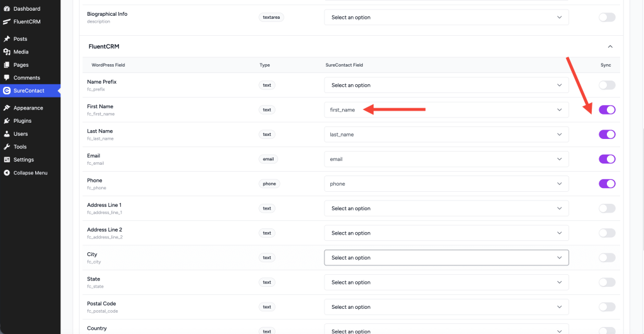Turn off Phone field sync toggle
Image resolution: width=644 pixels, height=334 pixels.
tap(607, 184)
